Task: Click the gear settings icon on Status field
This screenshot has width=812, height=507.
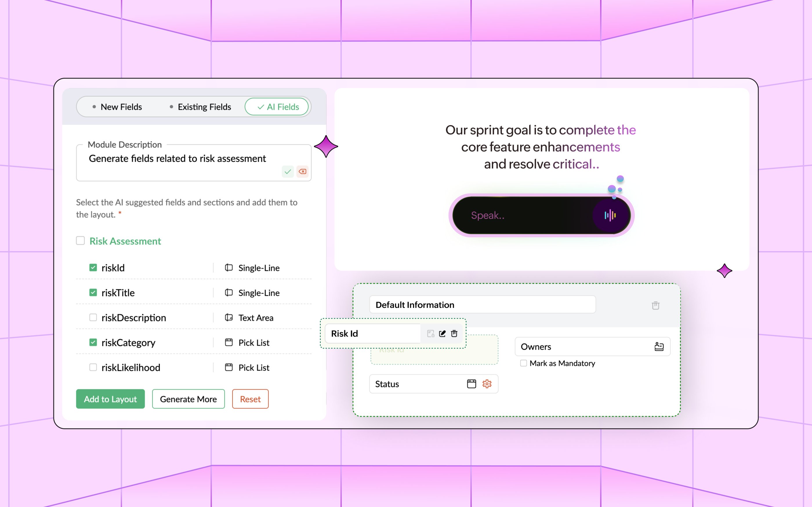Action: [487, 384]
